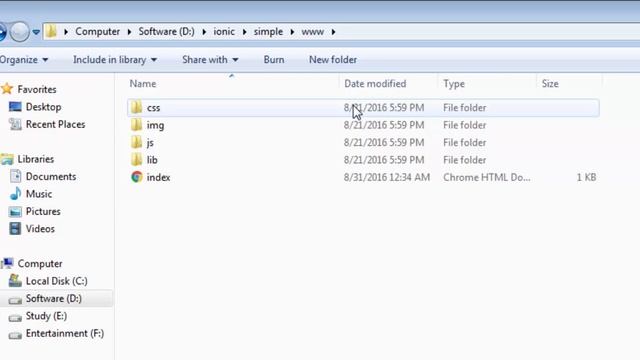
Task: Click the Burn toolbar button
Action: click(x=274, y=60)
